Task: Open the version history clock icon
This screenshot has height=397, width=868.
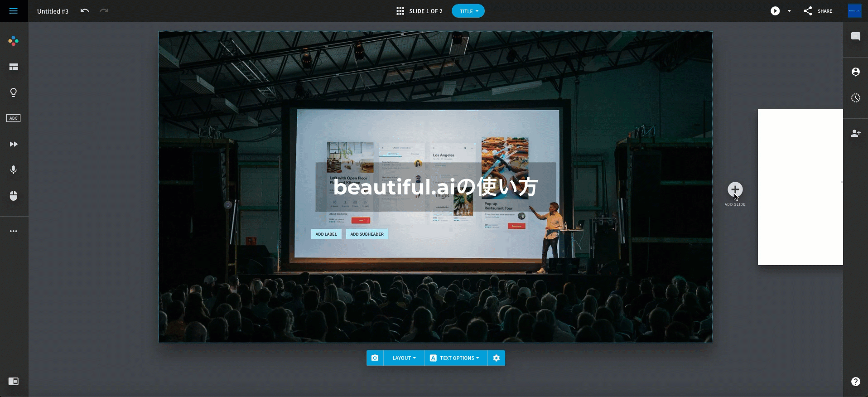Action: [855, 98]
